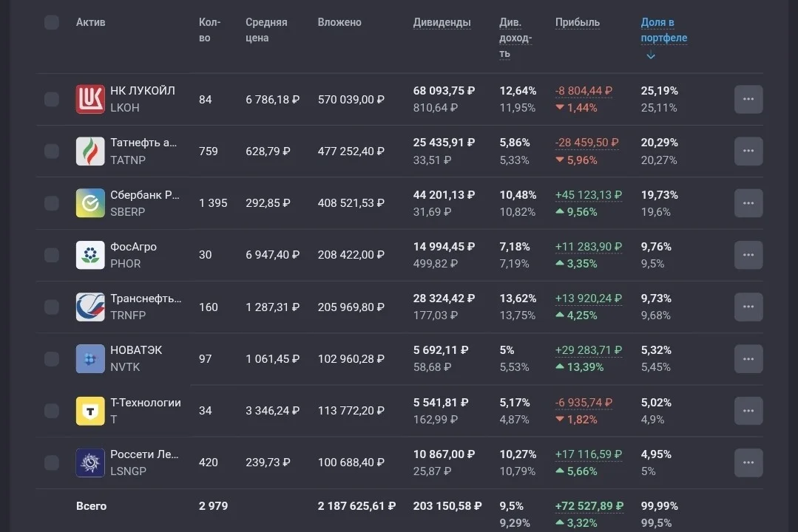Open the ФосАгро asset name
This screenshot has height=532, width=798.
coord(133,247)
